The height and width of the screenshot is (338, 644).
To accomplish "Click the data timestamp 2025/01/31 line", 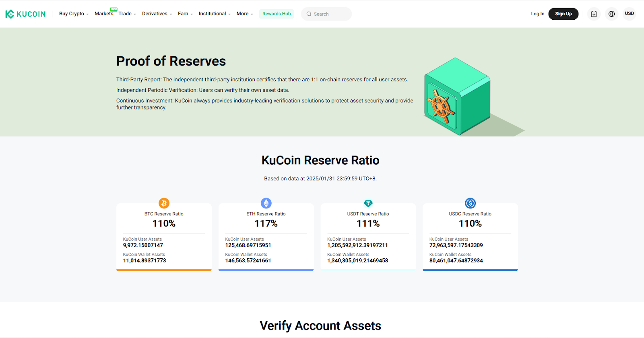I will click(320, 179).
